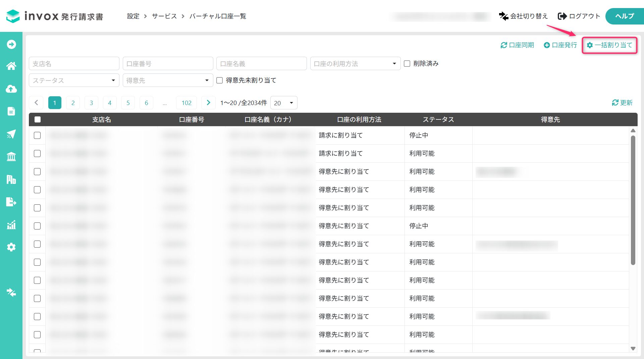Click the 一括割り当て button

(x=609, y=45)
